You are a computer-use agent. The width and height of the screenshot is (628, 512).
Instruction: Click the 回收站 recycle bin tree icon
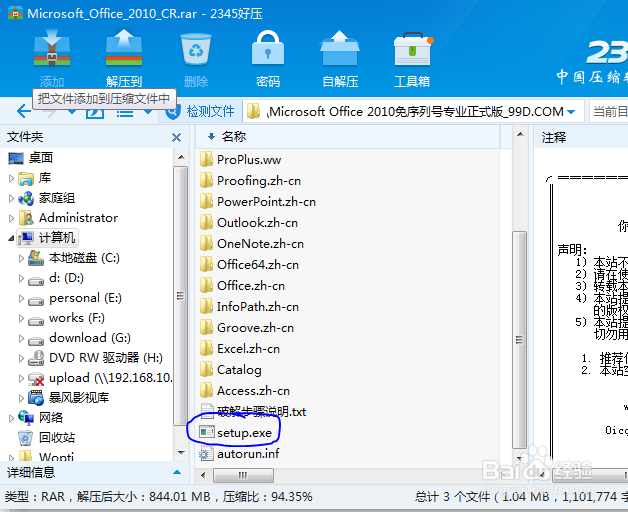[25, 437]
